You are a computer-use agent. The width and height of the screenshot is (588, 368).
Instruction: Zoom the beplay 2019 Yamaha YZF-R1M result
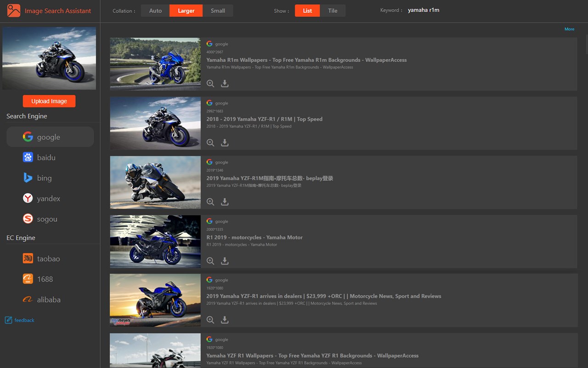pos(210,202)
